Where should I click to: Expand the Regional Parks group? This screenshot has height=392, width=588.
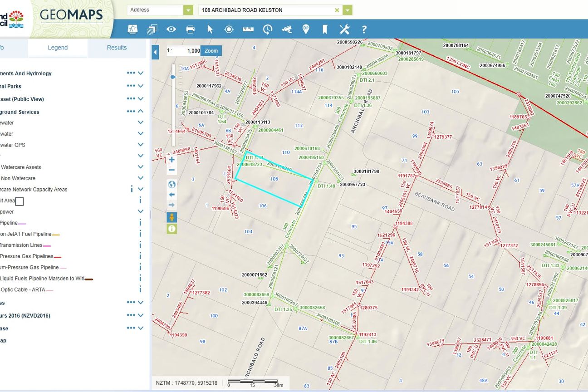(141, 86)
